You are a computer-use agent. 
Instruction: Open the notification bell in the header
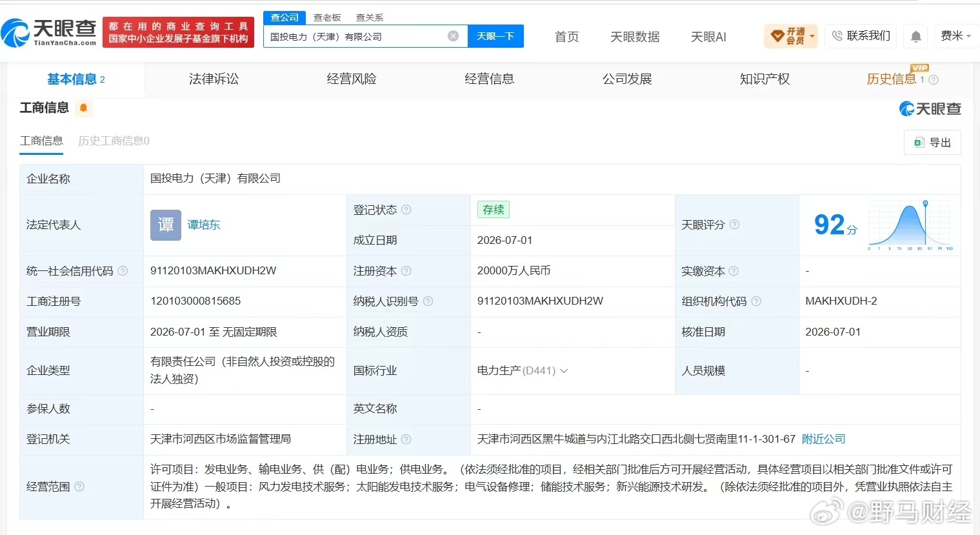click(x=915, y=36)
